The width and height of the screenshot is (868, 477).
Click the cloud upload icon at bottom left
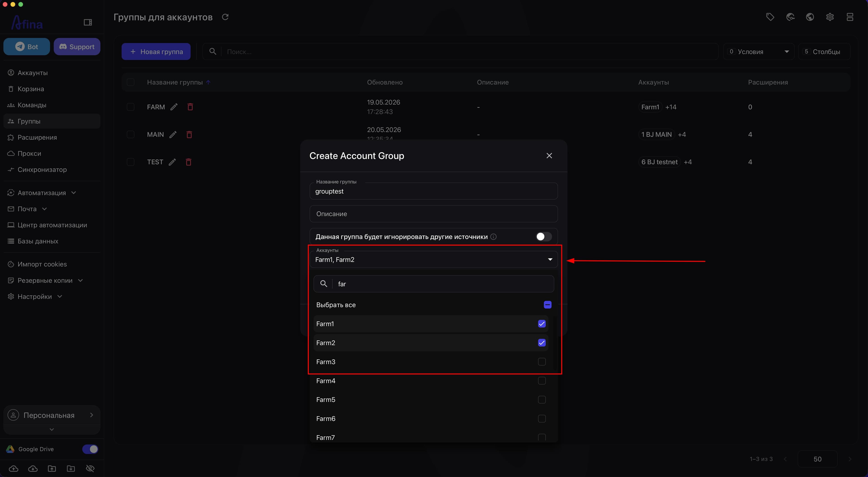[14, 468]
